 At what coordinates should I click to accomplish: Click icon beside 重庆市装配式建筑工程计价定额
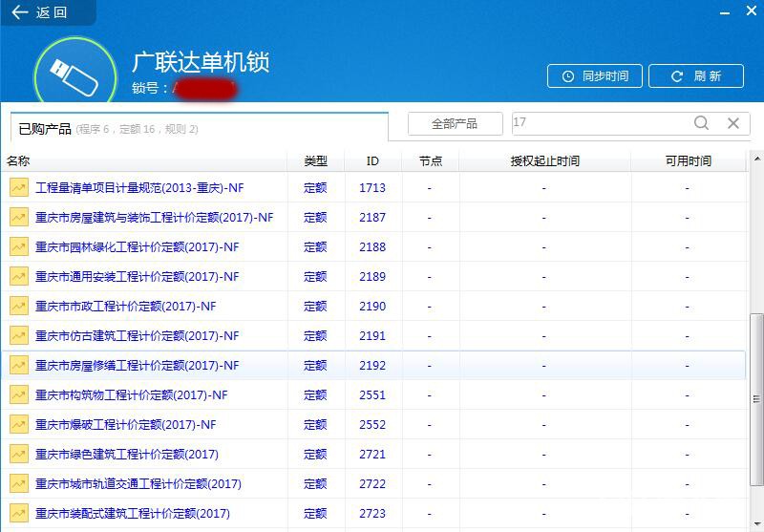tap(19, 514)
